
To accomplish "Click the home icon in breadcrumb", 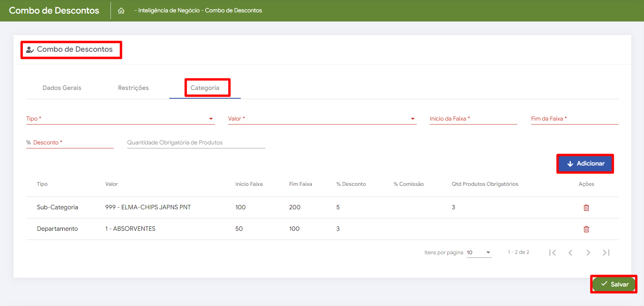I will (x=121, y=11).
